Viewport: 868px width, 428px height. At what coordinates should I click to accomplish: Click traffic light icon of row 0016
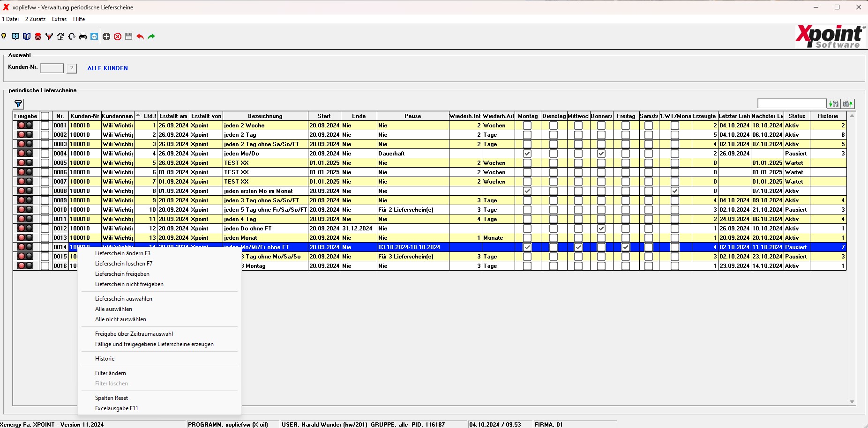pos(25,266)
